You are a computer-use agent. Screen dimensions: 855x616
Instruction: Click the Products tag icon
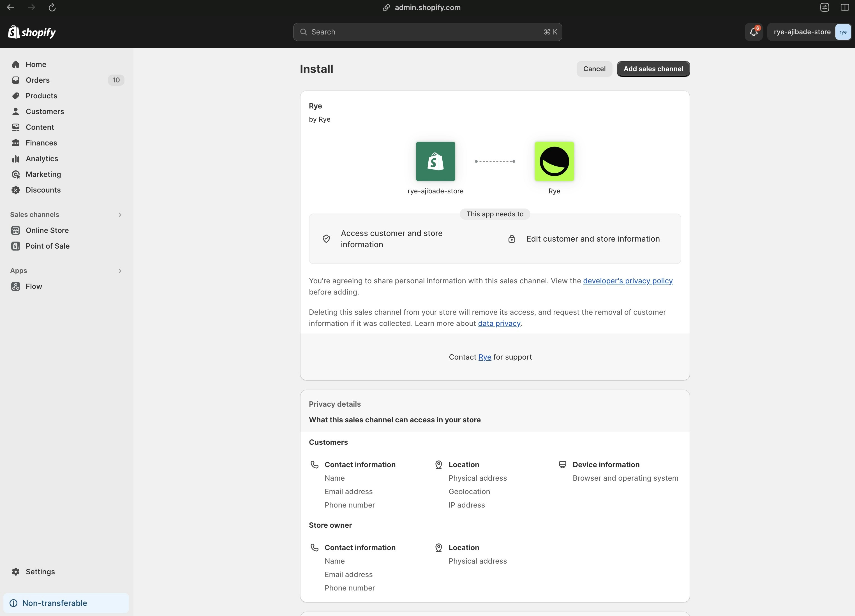(x=15, y=96)
